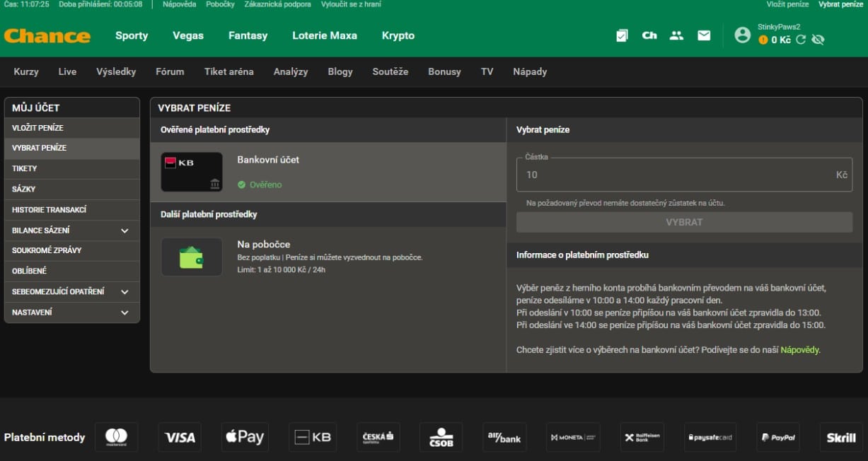Open Tiket aréna tab
Screen dimensions: 868x461
coord(228,71)
